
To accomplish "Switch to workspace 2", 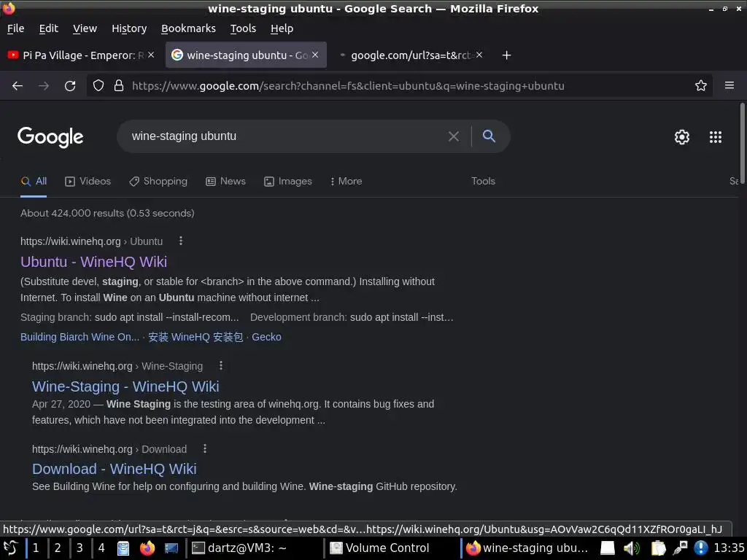I will 58,548.
